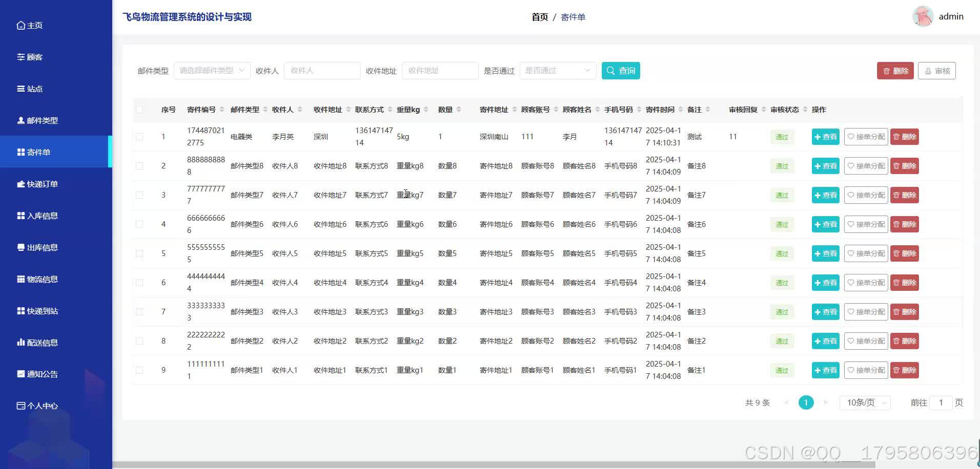Focus the 收件地址 search input

440,71
